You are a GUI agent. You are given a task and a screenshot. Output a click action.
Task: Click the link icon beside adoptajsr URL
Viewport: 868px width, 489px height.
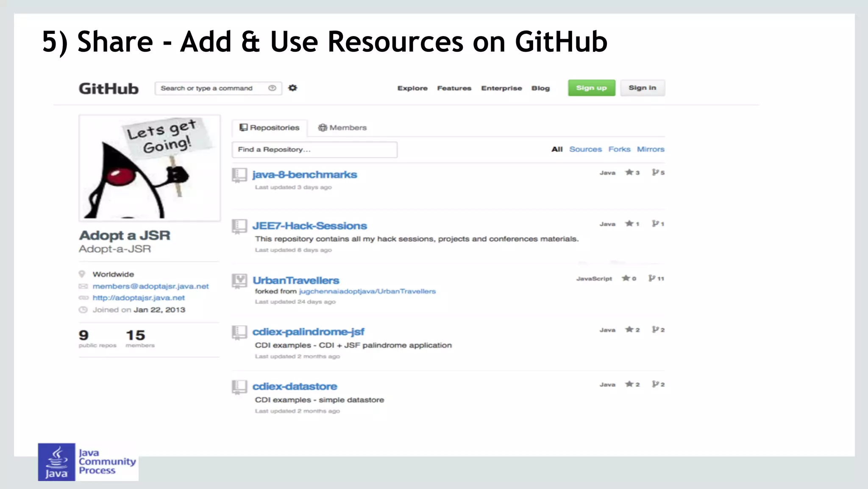click(x=83, y=298)
